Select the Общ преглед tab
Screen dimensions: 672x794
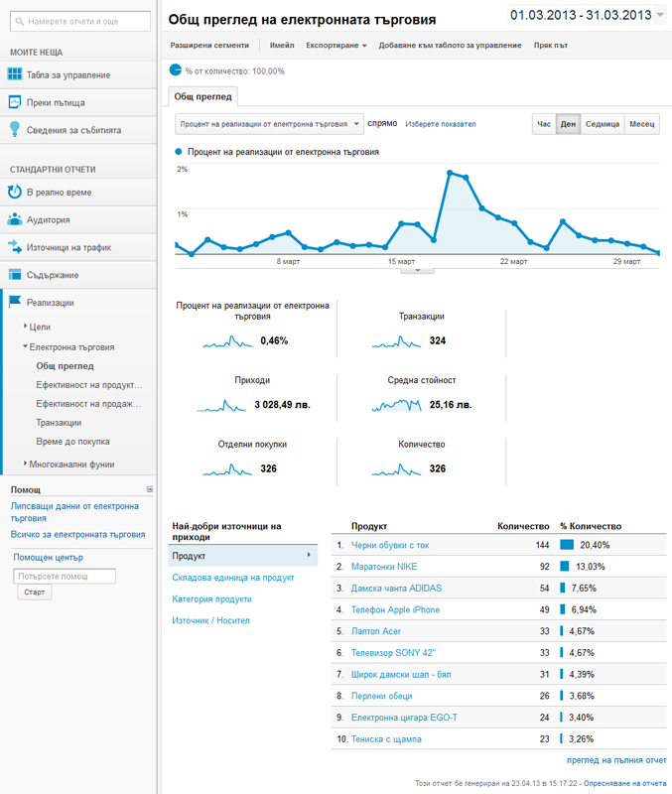coord(202,96)
